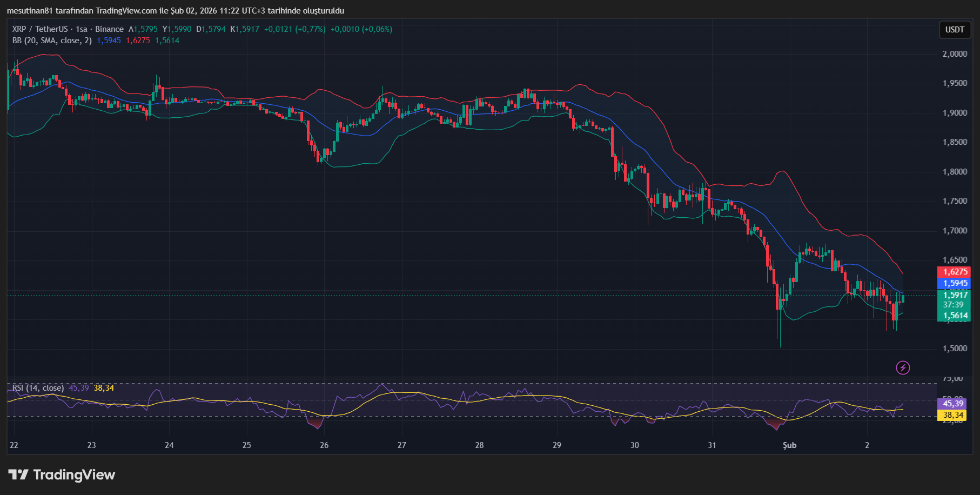Click the mesutinan81 username text
Screen dimensions: 980x495
[30, 10]
